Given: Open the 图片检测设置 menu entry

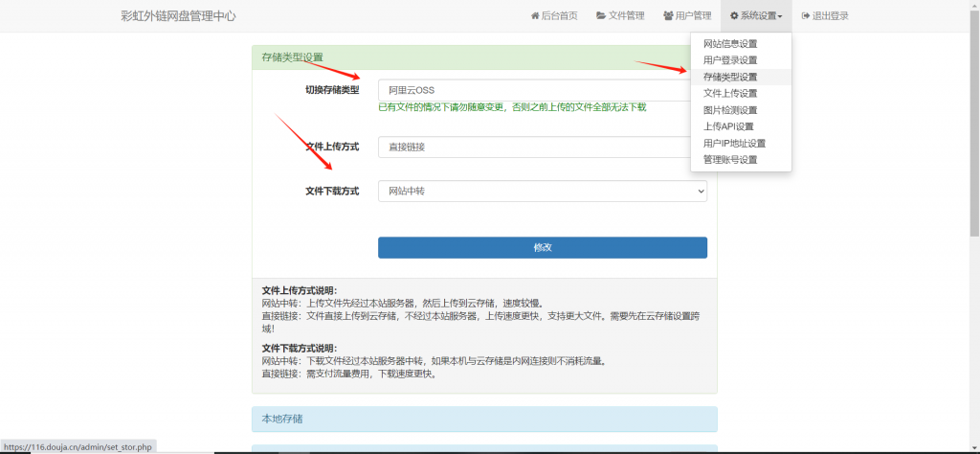Looking at the screenshot, I should click(x=730, y=110).
